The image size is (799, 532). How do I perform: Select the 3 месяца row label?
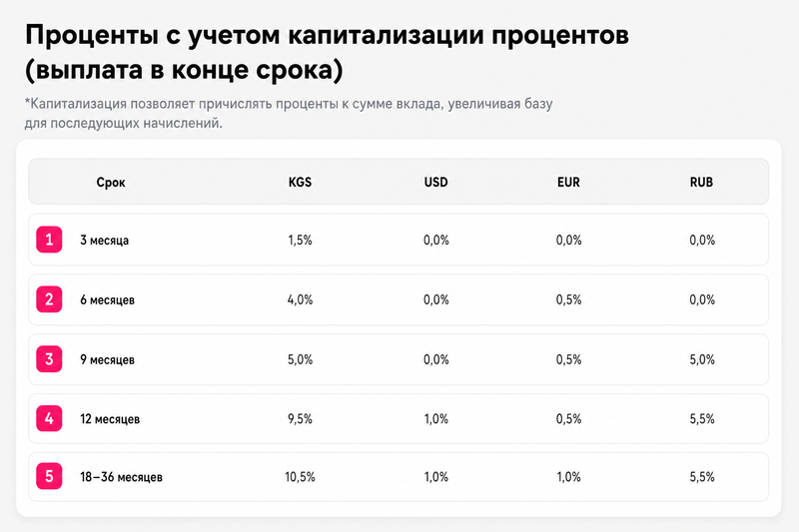[x=105, y=241]
